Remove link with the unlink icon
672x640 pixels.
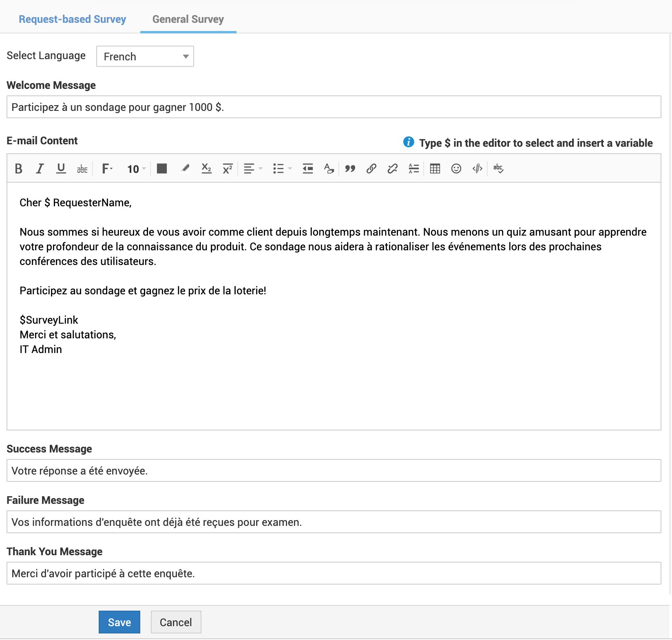(x=393, y=168)
